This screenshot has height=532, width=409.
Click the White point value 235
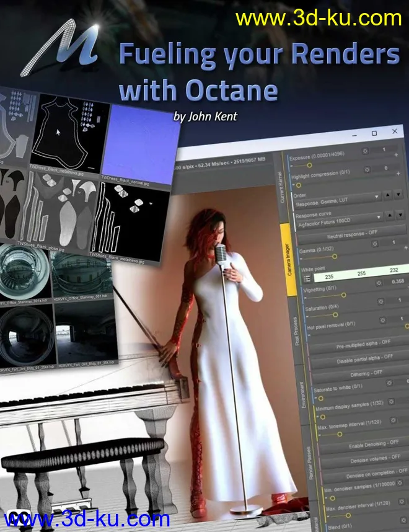click(329, 277)
